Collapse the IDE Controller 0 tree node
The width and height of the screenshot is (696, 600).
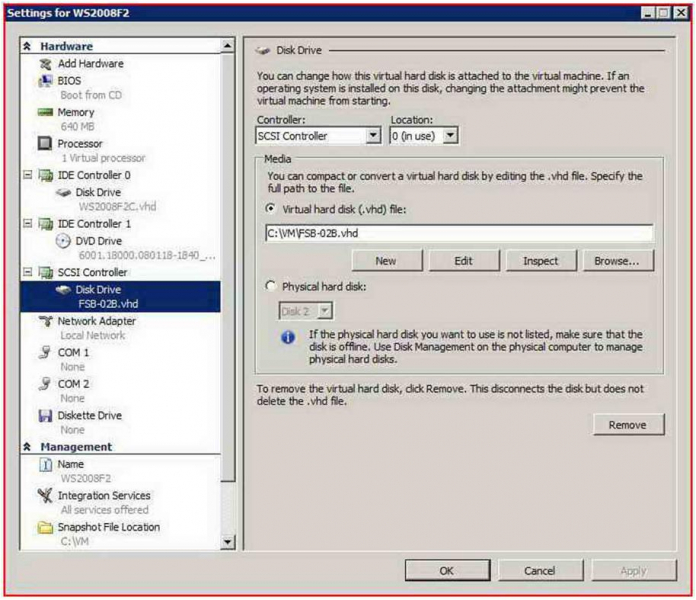[27, 176]
